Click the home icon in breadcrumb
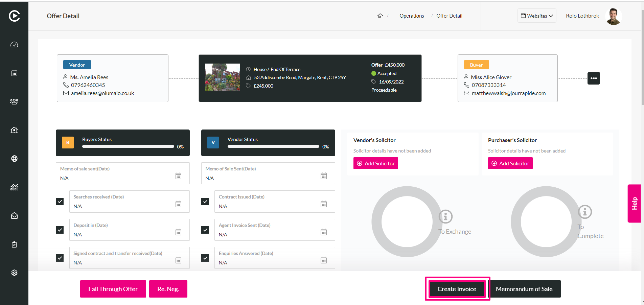 tap(380, 16)
